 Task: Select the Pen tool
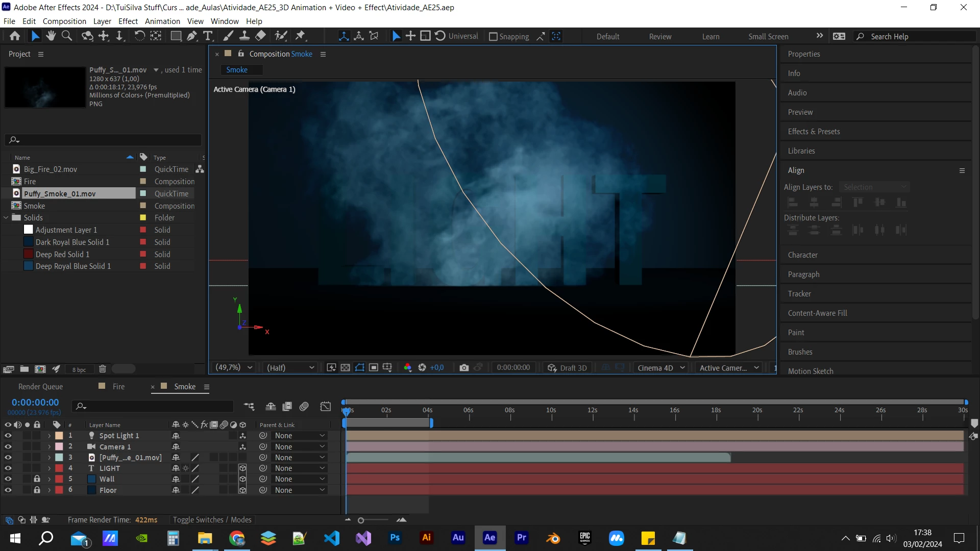pyautogui.click(x=192, y=36)
